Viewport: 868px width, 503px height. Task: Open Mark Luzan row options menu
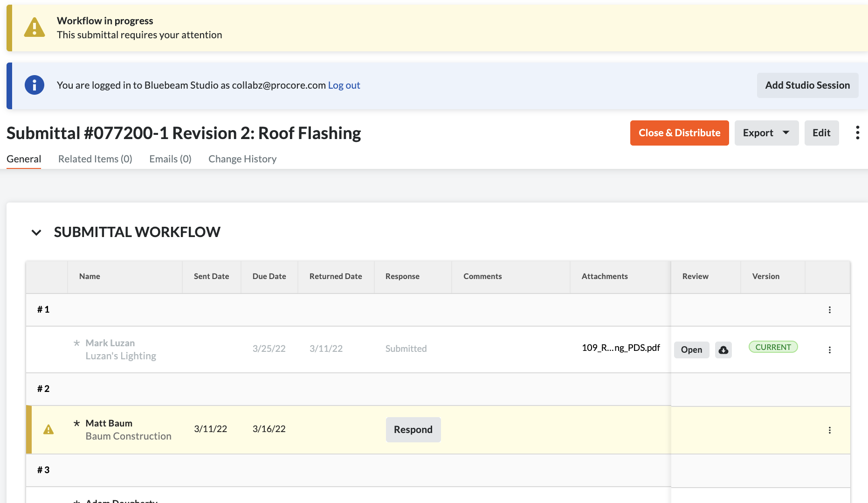pos(829,350)
